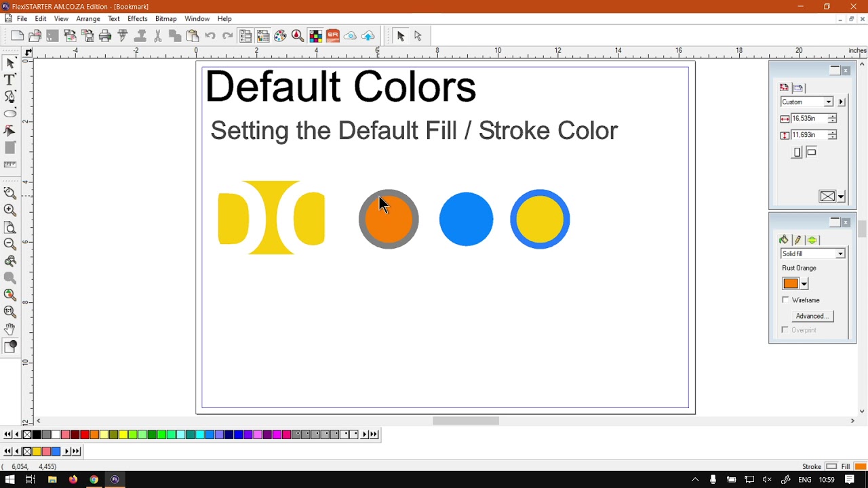Click the orange ER toolbar icon

click(333, 36)
